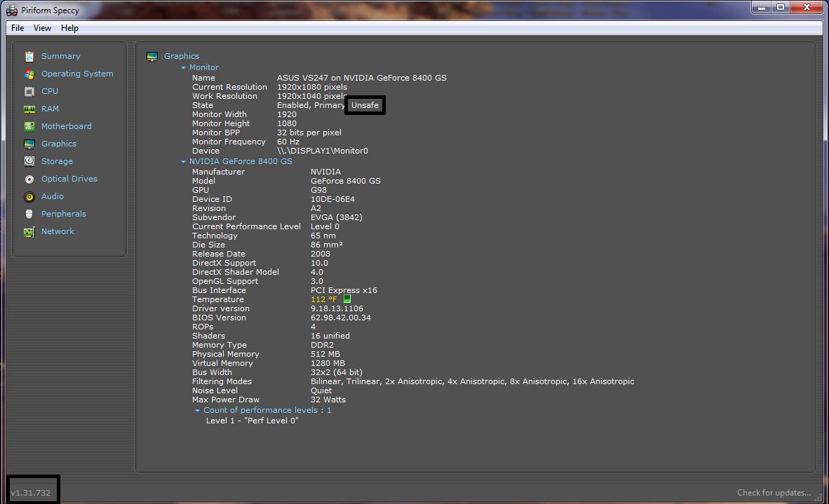Click the temperature value 112 °F
The image size is (829, 504).
pos(323,299)
